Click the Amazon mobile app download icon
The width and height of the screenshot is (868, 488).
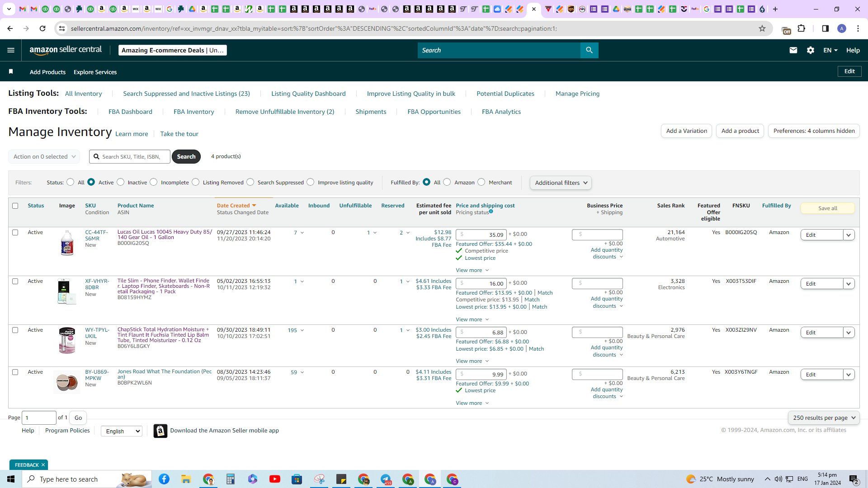tap(160, 431)
